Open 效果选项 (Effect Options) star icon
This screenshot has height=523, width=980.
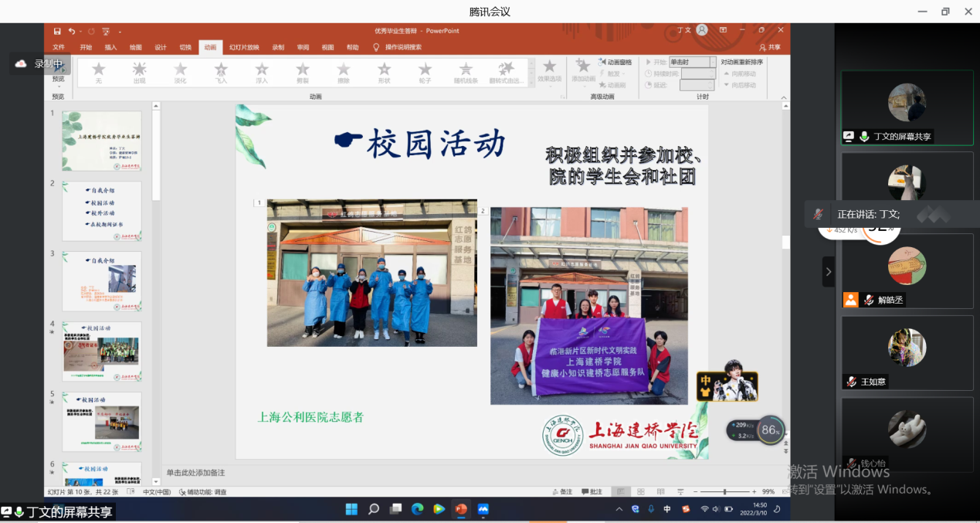pyautogui.click(x=549, y=70)
